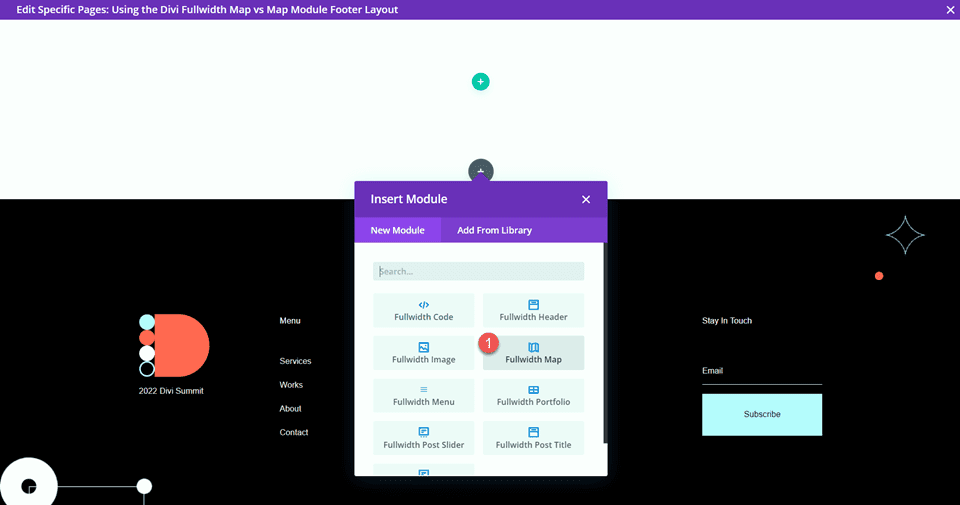960x505 pixels.
Task: Close the Insert Module dialog
Action: (586, 200)
